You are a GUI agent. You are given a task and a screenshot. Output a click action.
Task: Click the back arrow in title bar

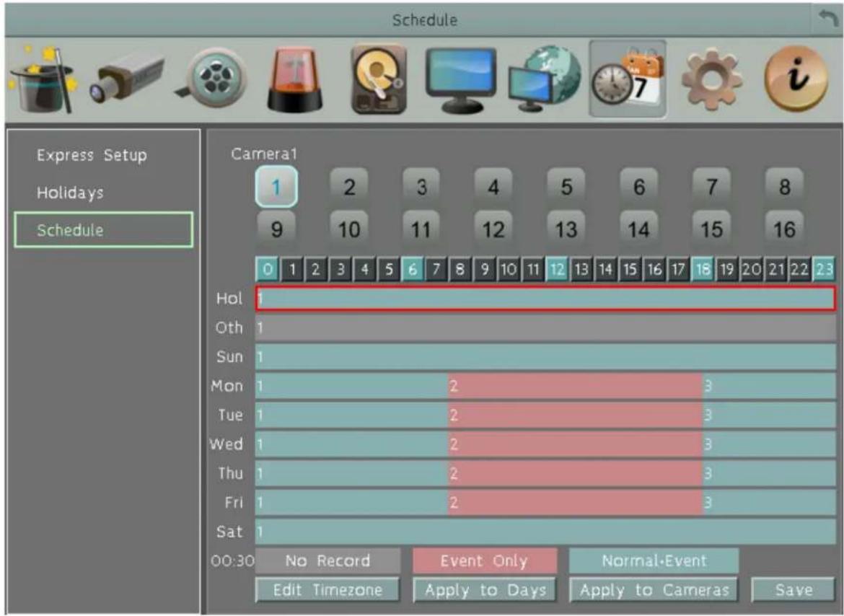(x=828, y=19)
